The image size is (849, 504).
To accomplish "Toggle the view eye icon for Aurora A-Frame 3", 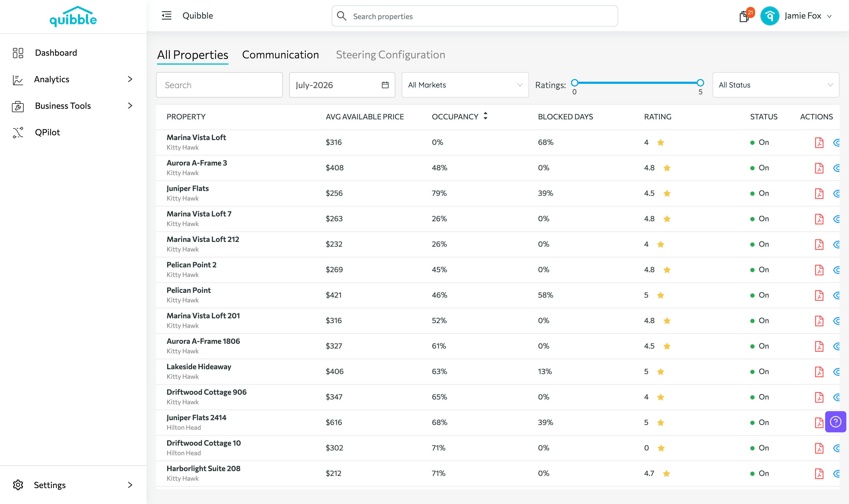I will tap(837, 168).
